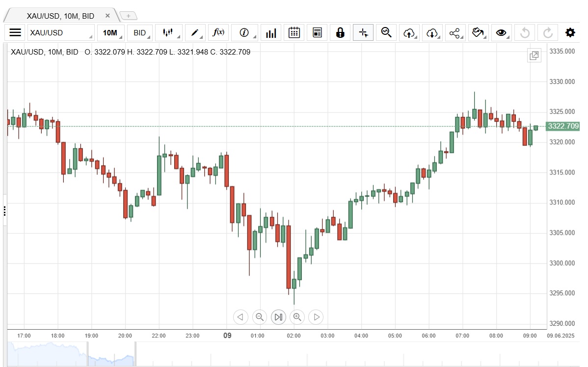This screenshot has height=367, width=588.
Task: Toggle the volume bars icon
Action: (x=271, y=33)
